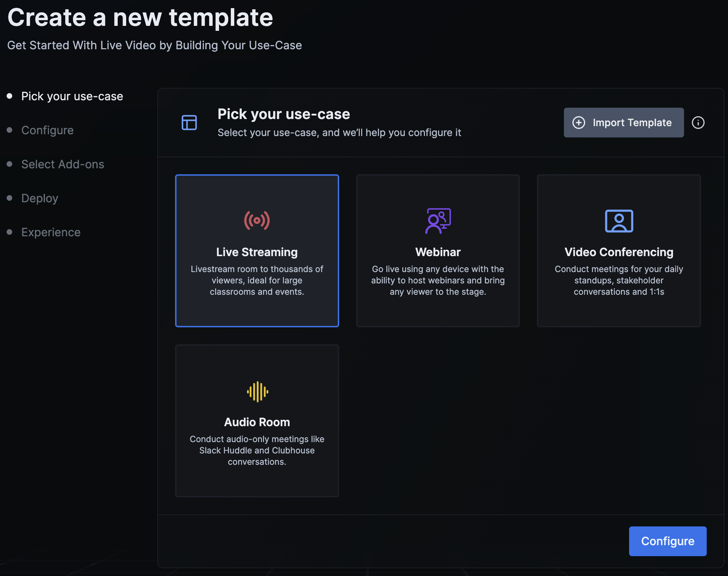Open the Select Add-ons step
Screen dimensions: 728x576
(63, 164)
